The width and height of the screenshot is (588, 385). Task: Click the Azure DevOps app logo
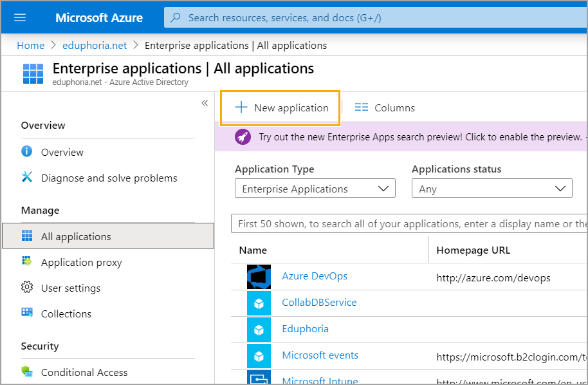259,277
